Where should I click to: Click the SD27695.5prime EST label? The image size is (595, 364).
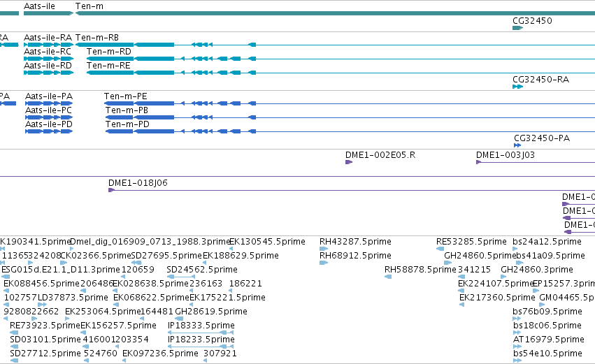coord(166,256)
